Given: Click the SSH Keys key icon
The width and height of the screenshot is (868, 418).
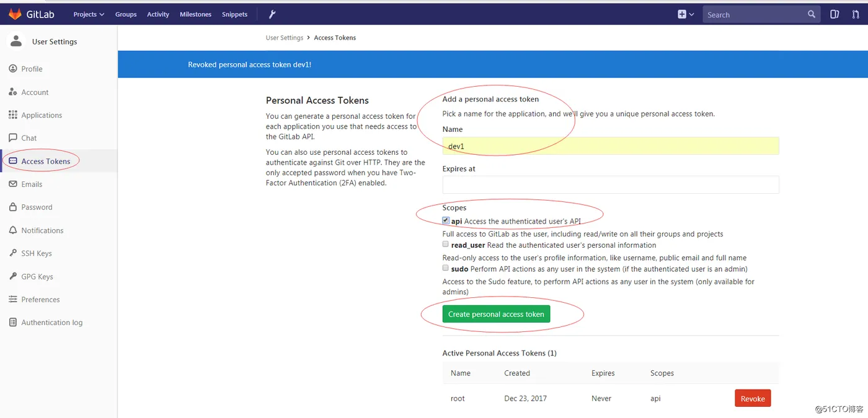Looking at the screenshot, I should coord(12,253).
